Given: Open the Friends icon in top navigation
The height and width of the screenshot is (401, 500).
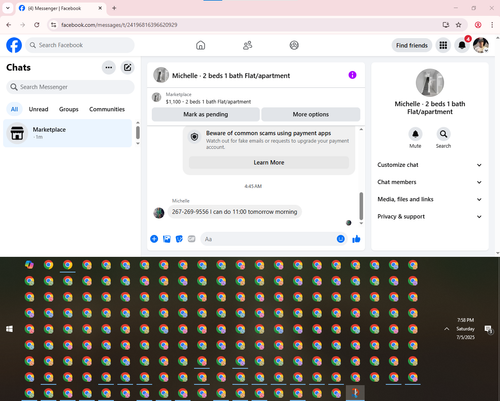Looking at the screenshot, I should (247, 45).
